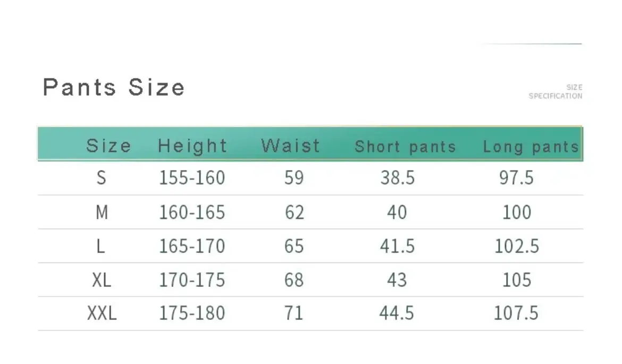Screen dimensions: 622x364
Task: Click the Pants Size title
Action: pos(114,87)
